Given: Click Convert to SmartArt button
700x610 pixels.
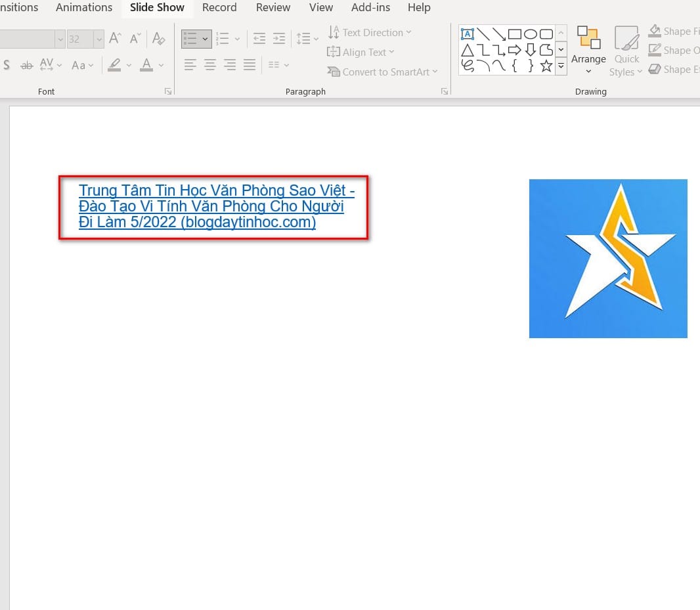Looking at the screenshot, I should [x=382, y=72].
